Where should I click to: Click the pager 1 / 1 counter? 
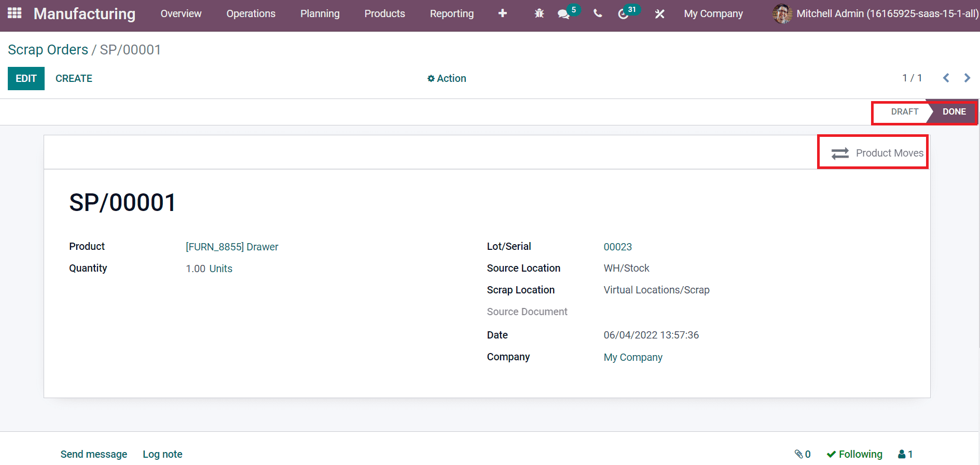912,78
